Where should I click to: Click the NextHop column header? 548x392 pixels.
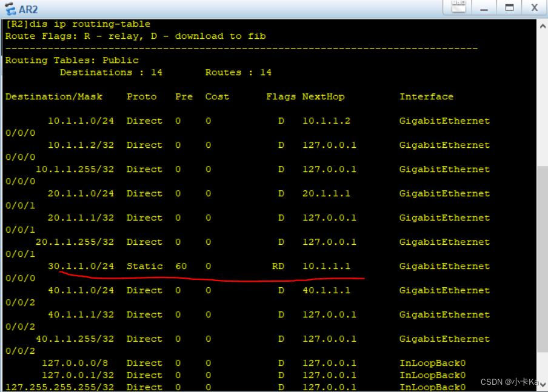coord(323,96)
